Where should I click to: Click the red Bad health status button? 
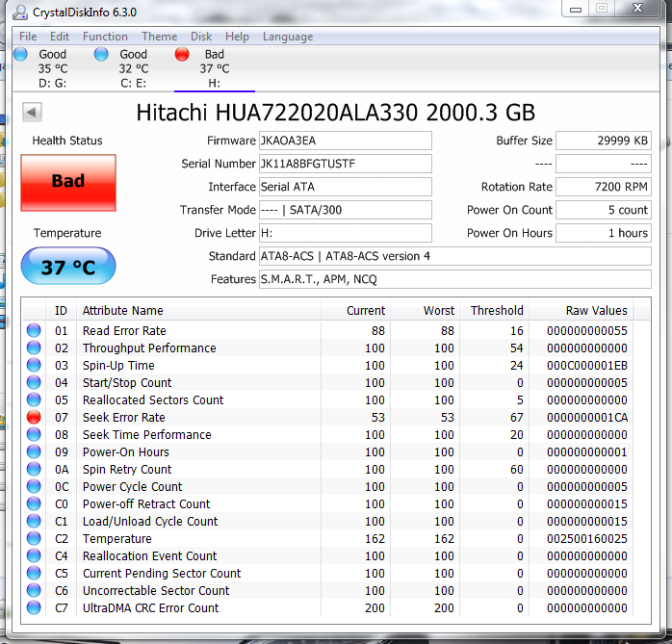pyautogui.click(x=68, y=183)
